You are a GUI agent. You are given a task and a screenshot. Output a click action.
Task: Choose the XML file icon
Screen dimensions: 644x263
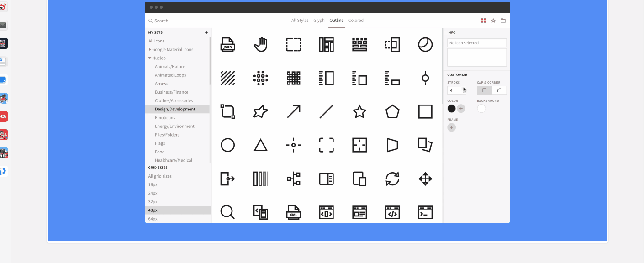coord(293,212)
